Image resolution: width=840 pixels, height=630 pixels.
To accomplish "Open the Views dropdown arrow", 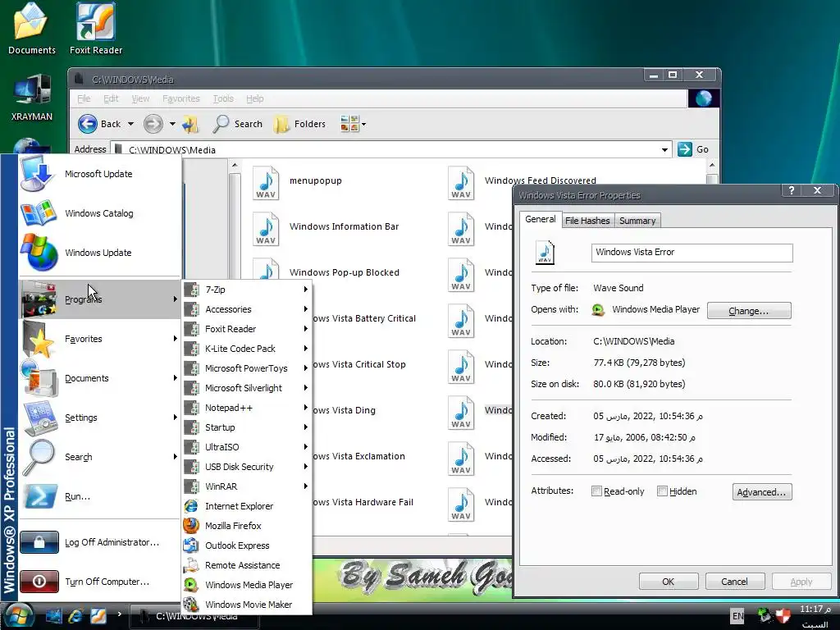I will (363, 125).
